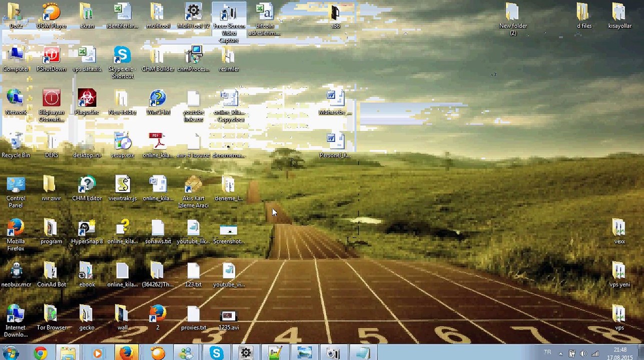644x360 pixels.
Task: Select the Internet Download Manager shortcut
Action: point(16,321)
